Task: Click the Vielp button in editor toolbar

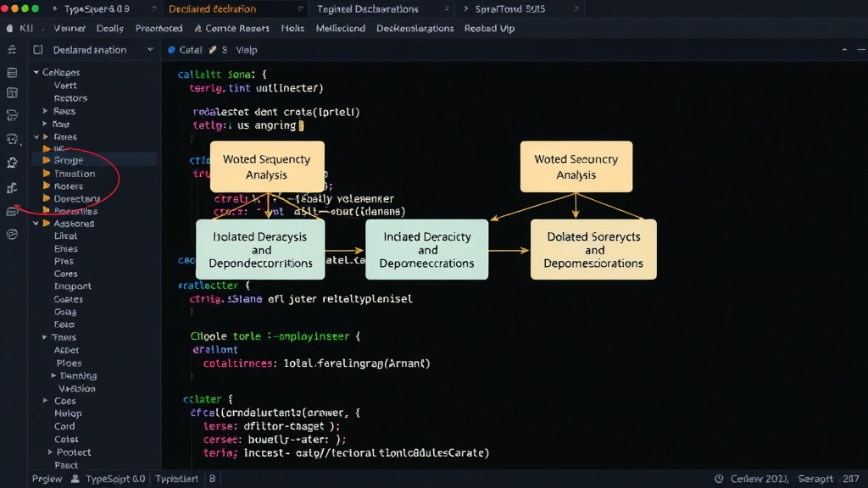Action: 247,50
